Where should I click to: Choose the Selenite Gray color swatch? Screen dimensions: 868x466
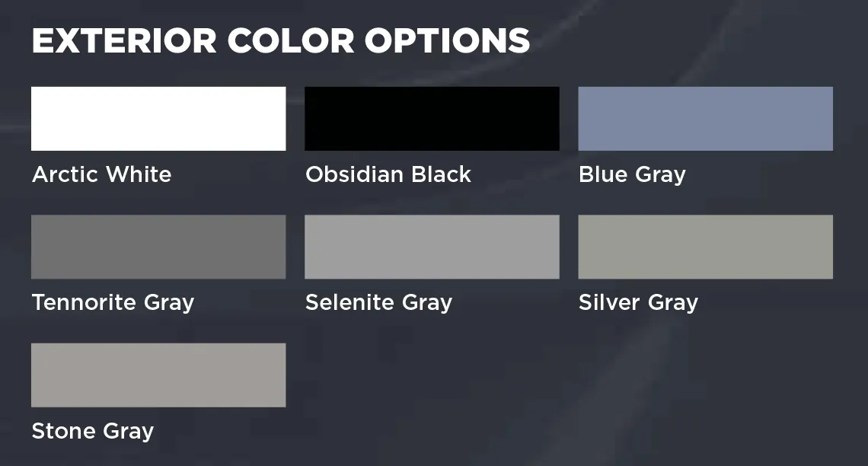click(x=432, y=247)
